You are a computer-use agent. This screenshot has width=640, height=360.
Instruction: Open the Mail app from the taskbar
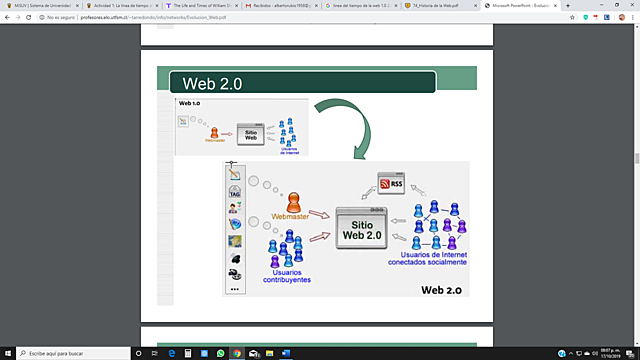point(253,353)
